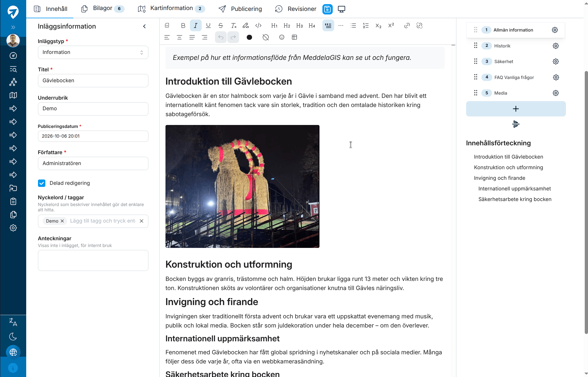This screenshot has width=588, height=377.
Task: Open the Publicering tab
Action: pyautogui.click(x=240, y=9)
